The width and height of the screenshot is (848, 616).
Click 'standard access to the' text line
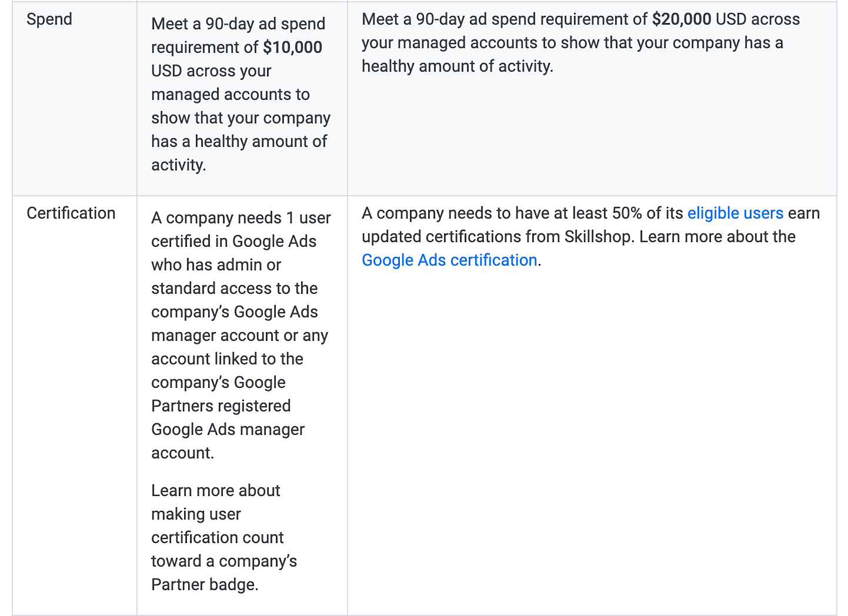(x=234, y=289)
